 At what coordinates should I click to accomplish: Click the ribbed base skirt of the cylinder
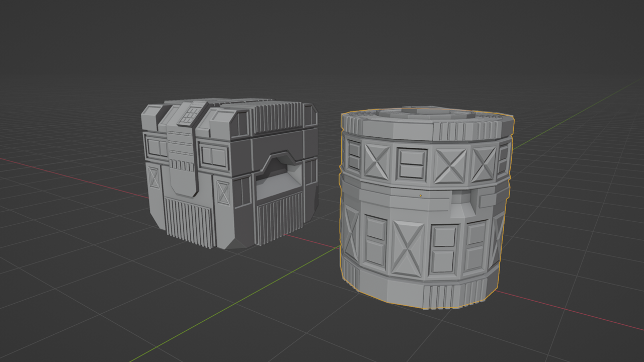[443, 297]
